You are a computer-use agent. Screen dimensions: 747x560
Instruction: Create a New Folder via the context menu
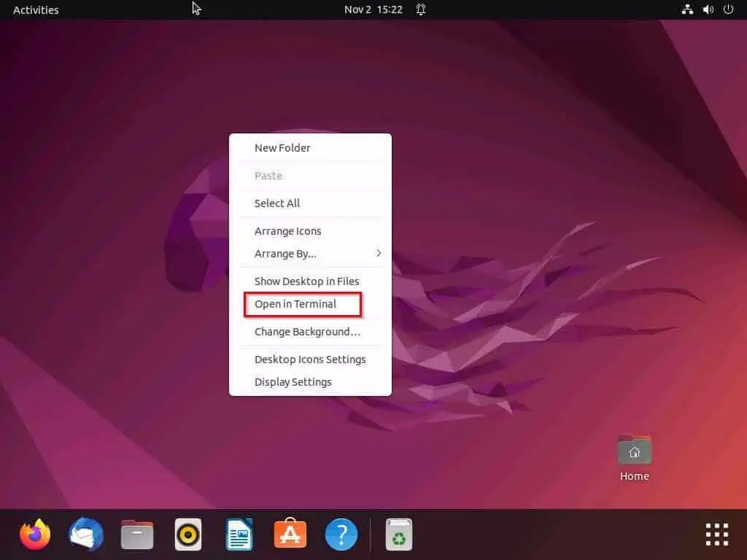click(x=283, y=147)
